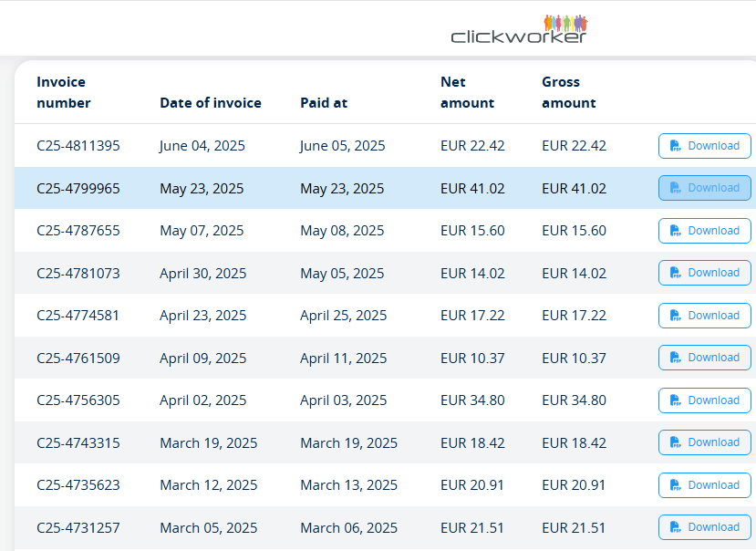Click the file icon for invoice C25-4756305
Viewport: 756px width, 551px height.
pos(676,400)
